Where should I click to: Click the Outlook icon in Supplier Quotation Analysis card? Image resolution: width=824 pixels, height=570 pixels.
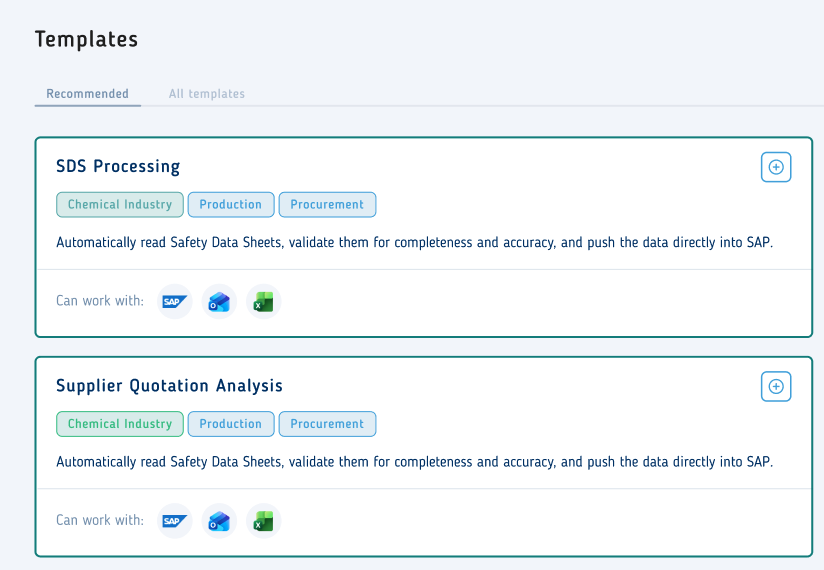219,521
